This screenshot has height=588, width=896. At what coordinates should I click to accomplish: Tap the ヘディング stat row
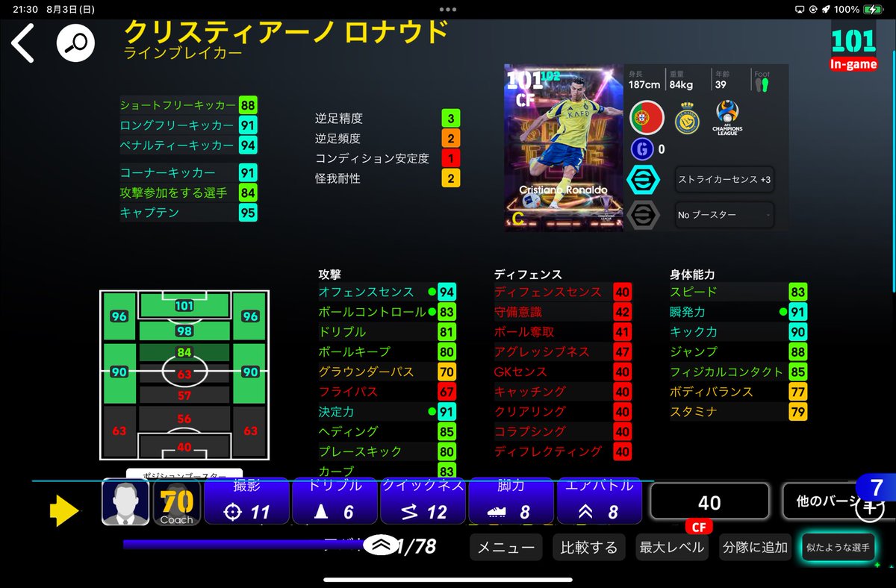[x=387, y=431]
